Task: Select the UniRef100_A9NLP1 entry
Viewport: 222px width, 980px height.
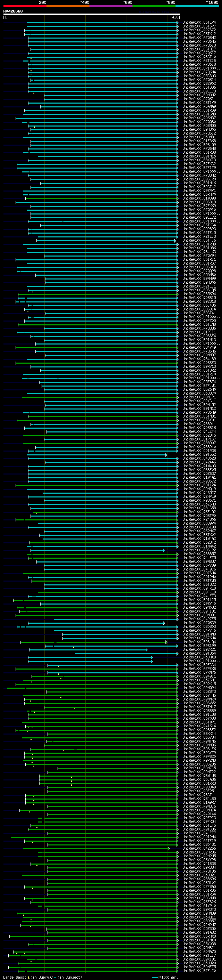Action: point(199,397)
